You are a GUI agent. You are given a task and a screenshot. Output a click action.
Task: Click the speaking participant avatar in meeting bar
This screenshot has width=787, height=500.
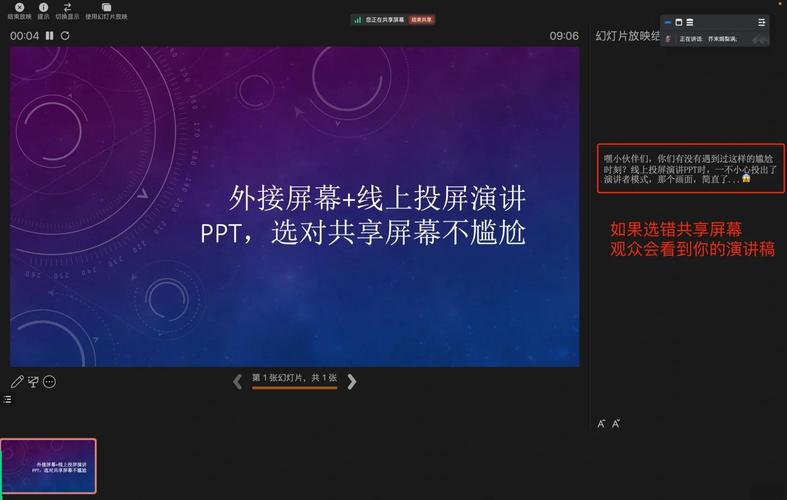[668, 39]
